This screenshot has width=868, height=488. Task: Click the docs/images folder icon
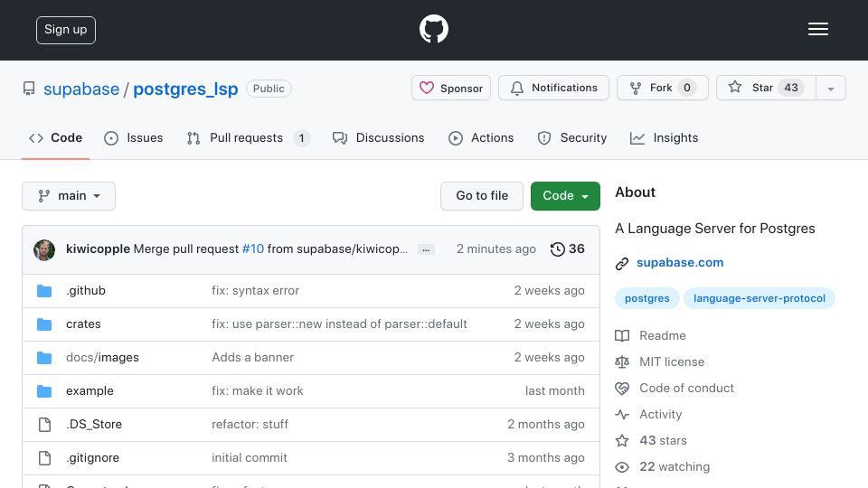[44, 358]
